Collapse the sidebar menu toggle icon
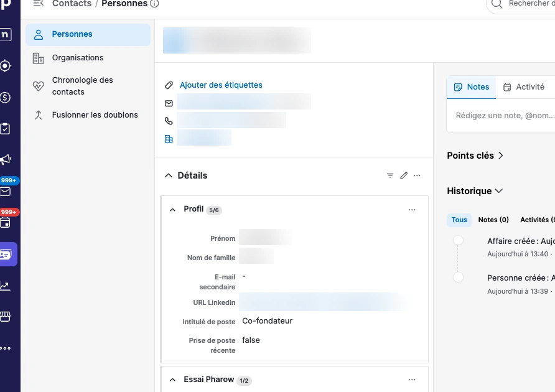Viewport: 555px width, 392px height. (38, 4)
